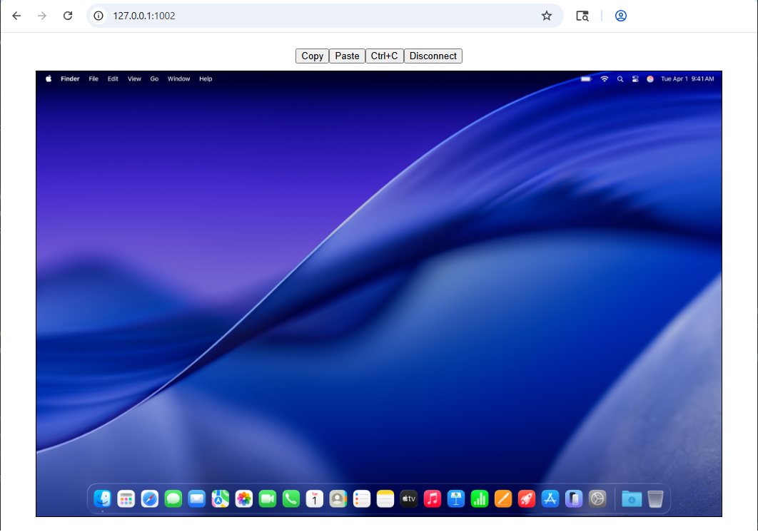Open the Trash at the dock's right end
Screen dimensions: 758x532
click(654, 498)
